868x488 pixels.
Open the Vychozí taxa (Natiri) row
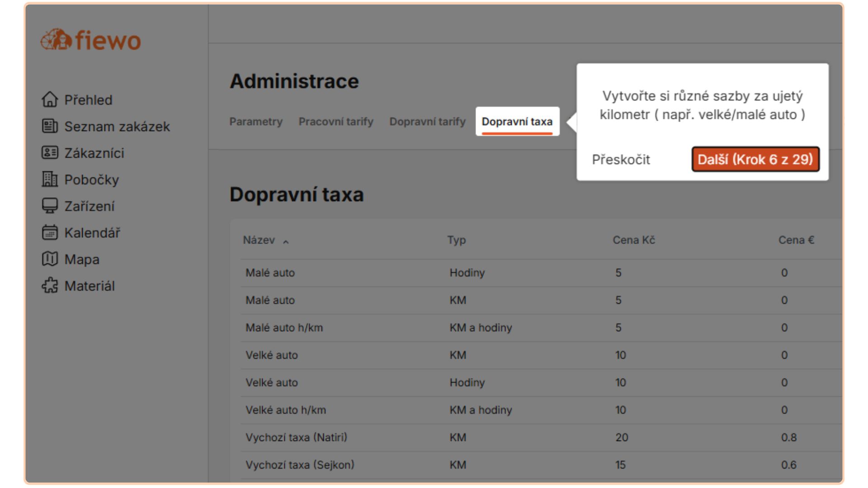click(x=296, y=437)
